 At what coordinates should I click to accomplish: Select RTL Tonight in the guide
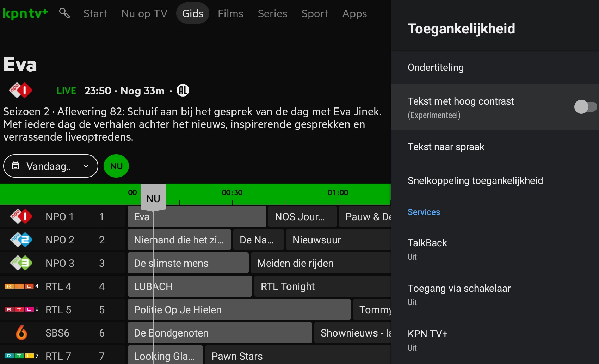(288, 286)
